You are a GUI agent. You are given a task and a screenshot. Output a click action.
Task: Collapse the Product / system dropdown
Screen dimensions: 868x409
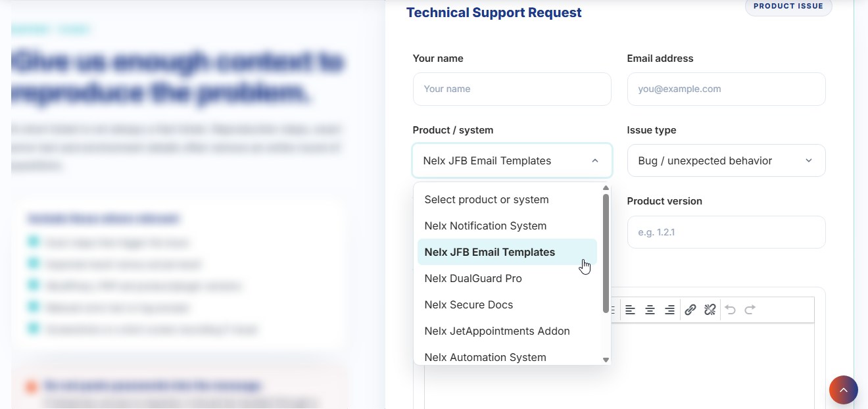click(512, 160)
